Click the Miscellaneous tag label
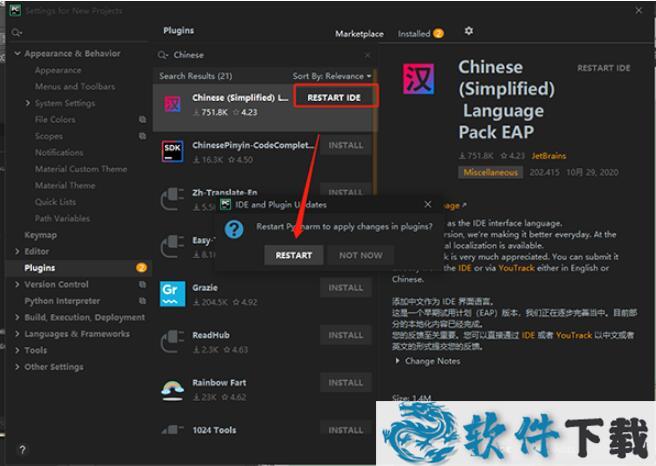 490,172
